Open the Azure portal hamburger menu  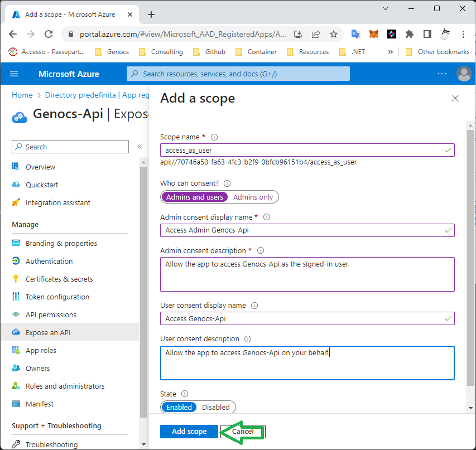tap(14, 74)
